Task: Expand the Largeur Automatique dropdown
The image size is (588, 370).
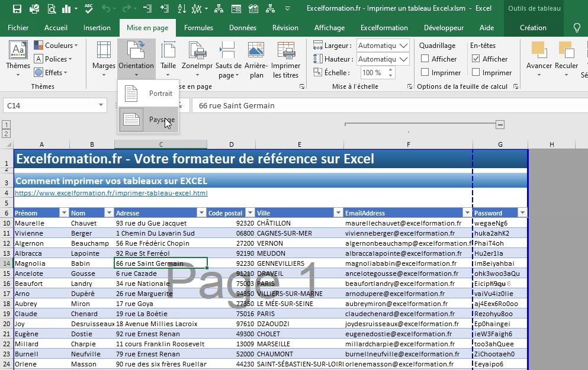Action: click(x=404, y=46)
